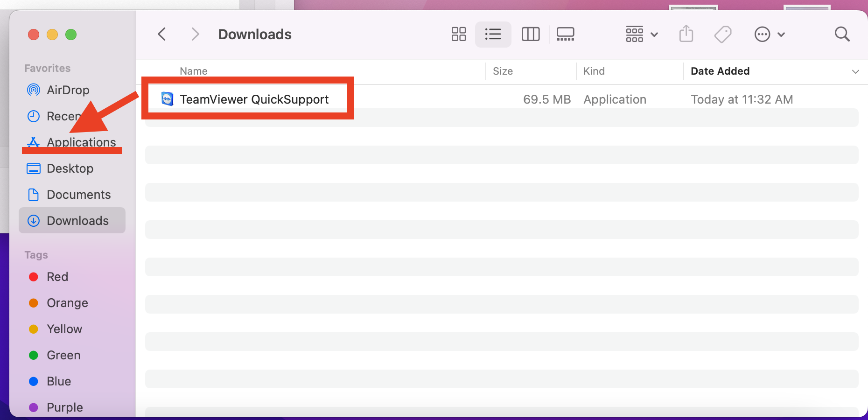Open the More actions ellipsis menu
This screenshot has width=868, height=420.
coord(770,34)
